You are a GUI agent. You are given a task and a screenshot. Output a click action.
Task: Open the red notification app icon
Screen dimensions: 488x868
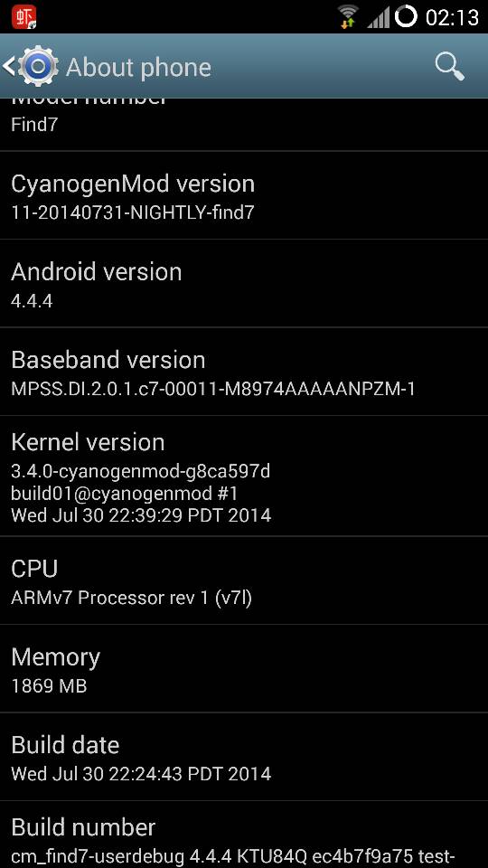pos(23,16)
